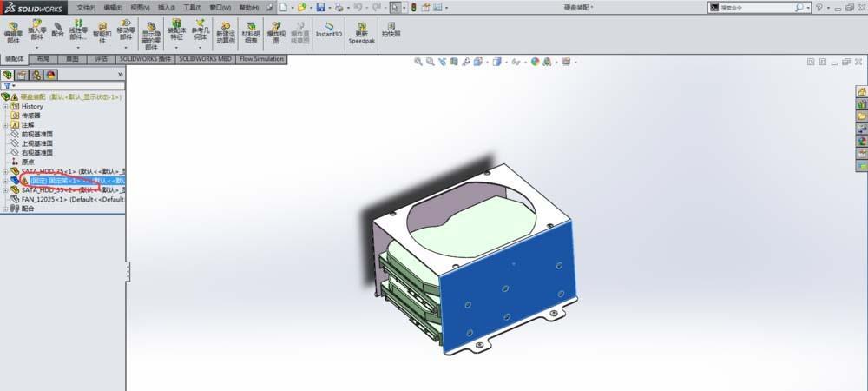Image resolution: width=868 pixels, height=391 pixels.
Task: Expand the History tree node
Action: 5,106
